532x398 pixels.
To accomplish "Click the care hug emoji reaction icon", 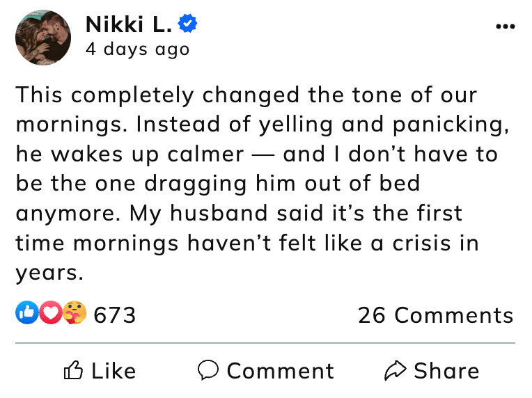I will tap(74, 315).
